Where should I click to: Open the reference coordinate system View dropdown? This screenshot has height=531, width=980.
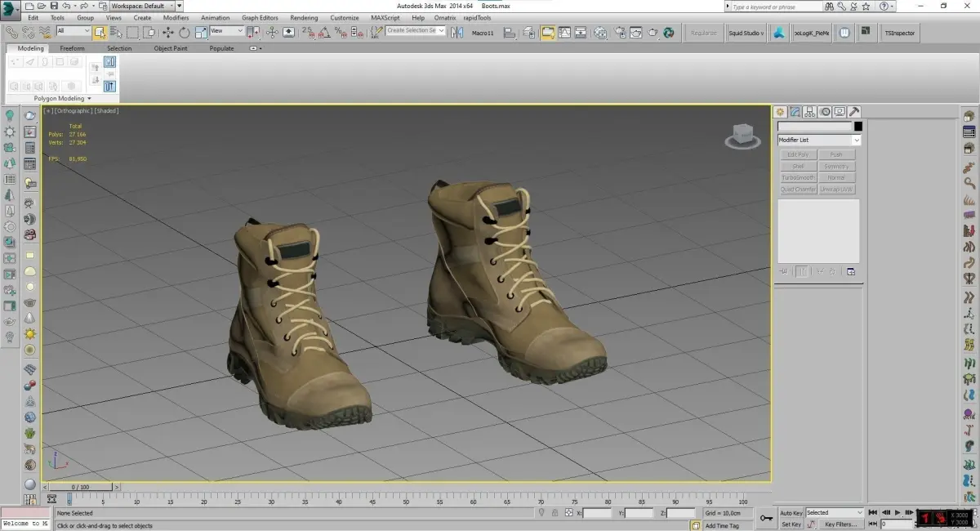(x=226, y=31)
